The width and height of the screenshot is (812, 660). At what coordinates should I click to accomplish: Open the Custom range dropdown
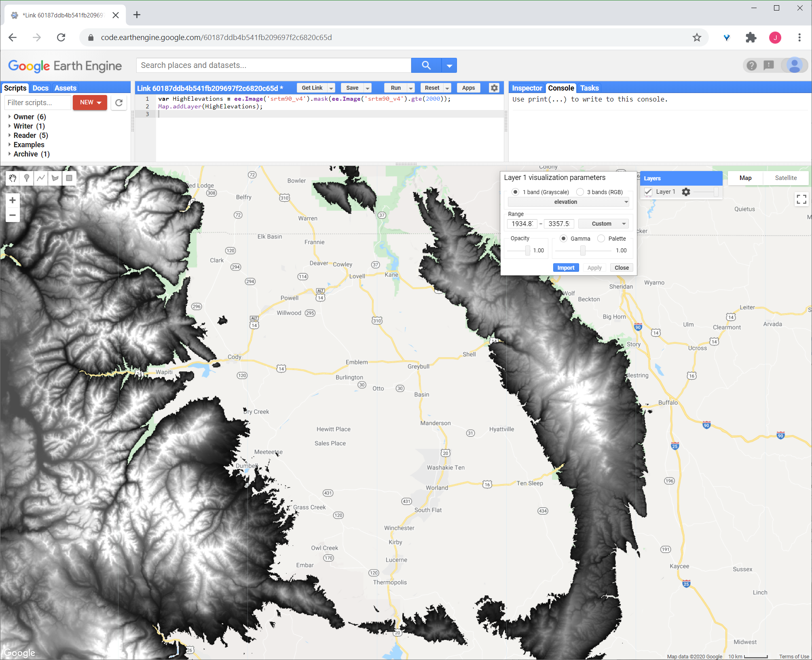(603, 224)
